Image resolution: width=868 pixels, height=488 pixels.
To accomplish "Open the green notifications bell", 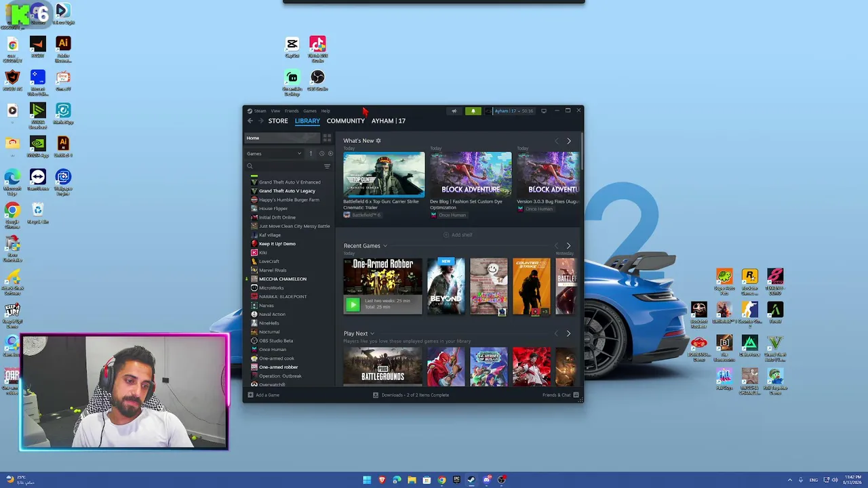I will click(473, 111).
